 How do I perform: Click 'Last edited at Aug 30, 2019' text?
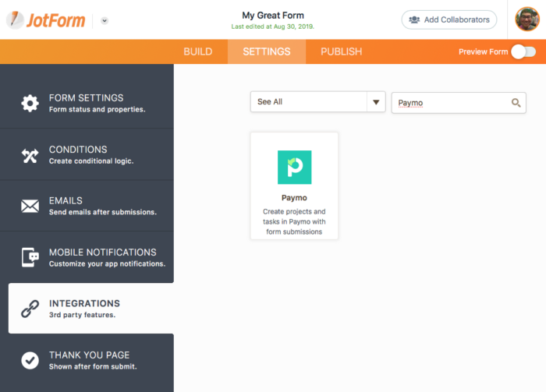click(x=273, y=26)
